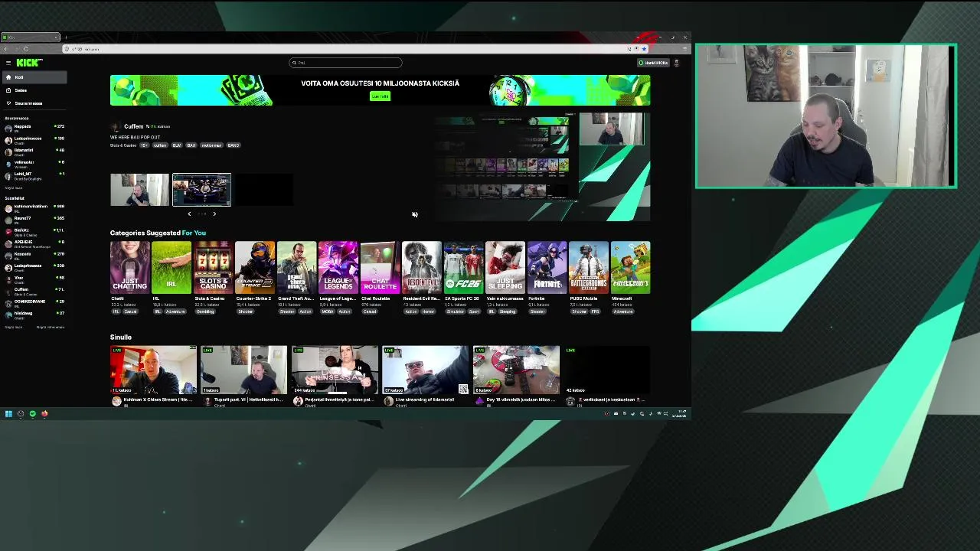The height and width of the screenshot is (551, 980).
Task: Open the Grand Theft Auto category card
Action: point(296,268)
